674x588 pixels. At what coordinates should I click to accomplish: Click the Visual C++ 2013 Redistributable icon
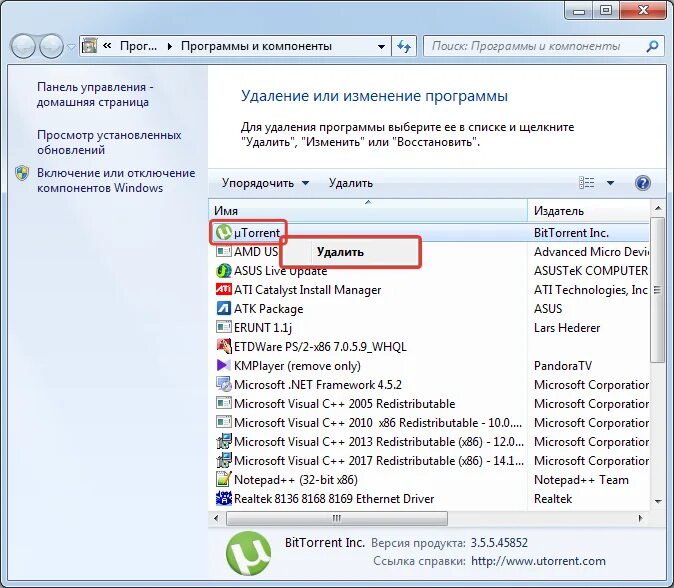pos(224,441)
